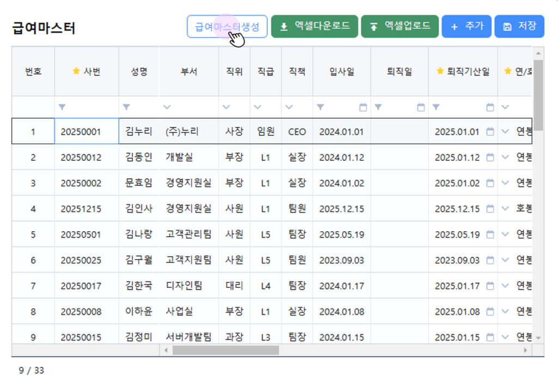Click the 급여마스터생성 button
This screenshot has height=392, width=558.
click(227, 26)
